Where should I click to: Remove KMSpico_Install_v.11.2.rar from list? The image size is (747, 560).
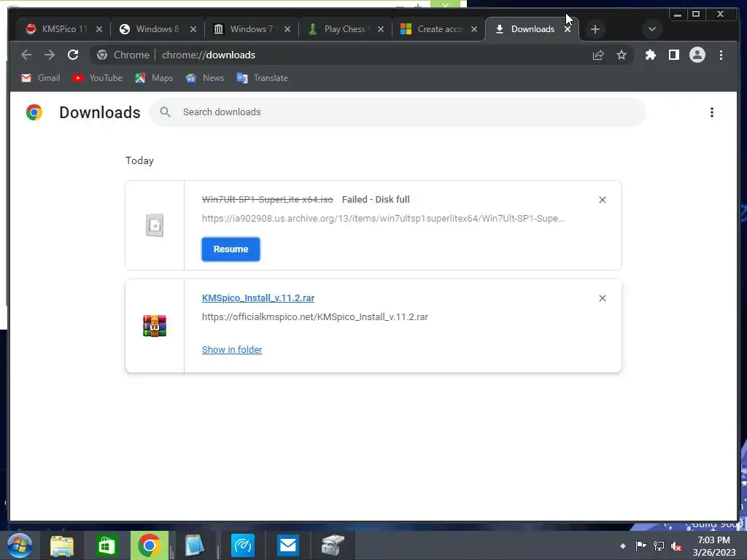[602, 298]
